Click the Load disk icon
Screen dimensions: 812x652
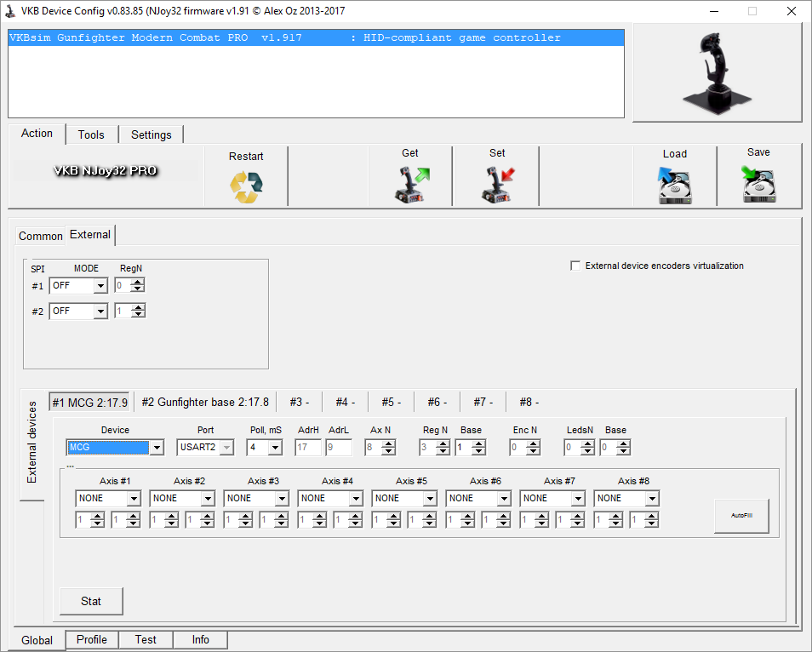point(674,186)
